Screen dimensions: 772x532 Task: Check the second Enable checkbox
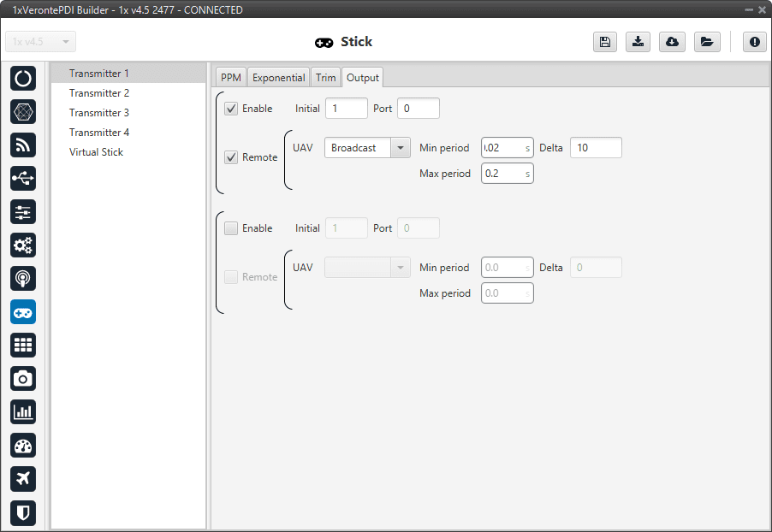[x=231, y=228]
